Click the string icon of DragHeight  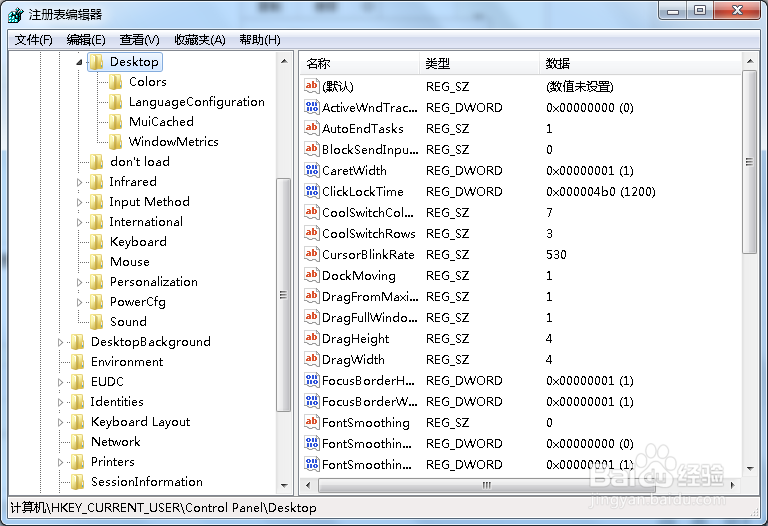pos(312,338)
